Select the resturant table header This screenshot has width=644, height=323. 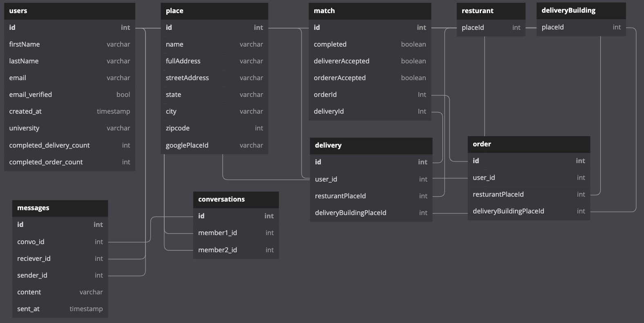click(491, 11)
